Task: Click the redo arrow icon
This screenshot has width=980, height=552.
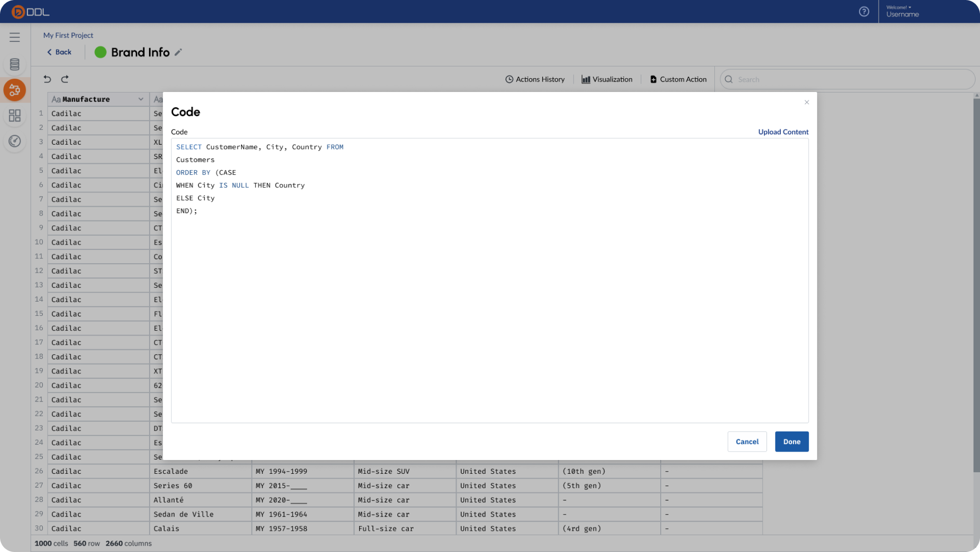Action: tap(65, 79)
